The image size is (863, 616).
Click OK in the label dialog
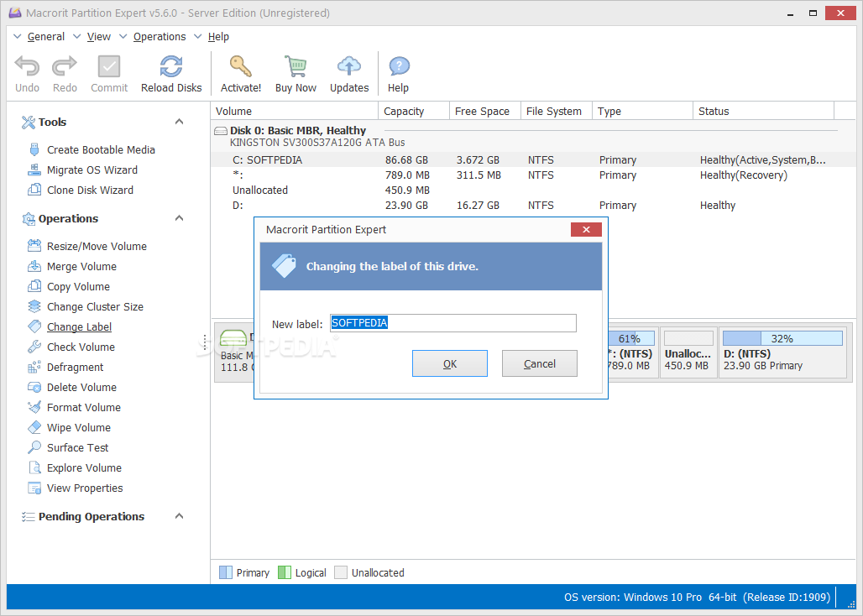[x=450, y=363]
